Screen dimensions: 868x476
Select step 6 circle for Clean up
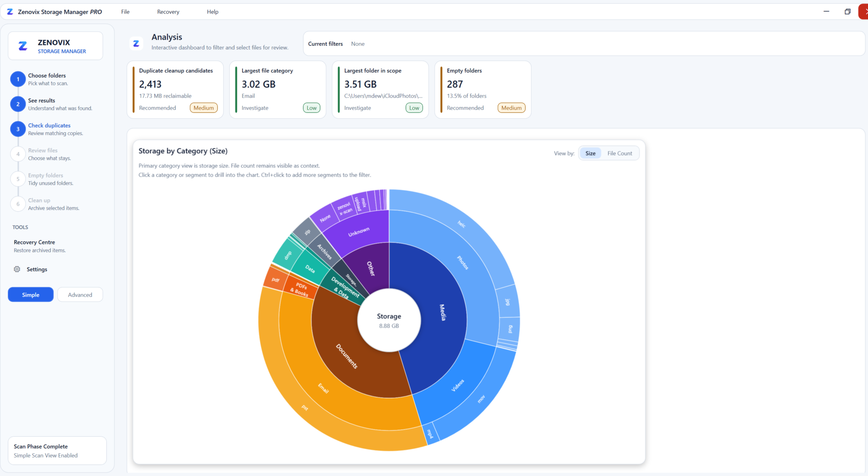click(x=18, y=204)
